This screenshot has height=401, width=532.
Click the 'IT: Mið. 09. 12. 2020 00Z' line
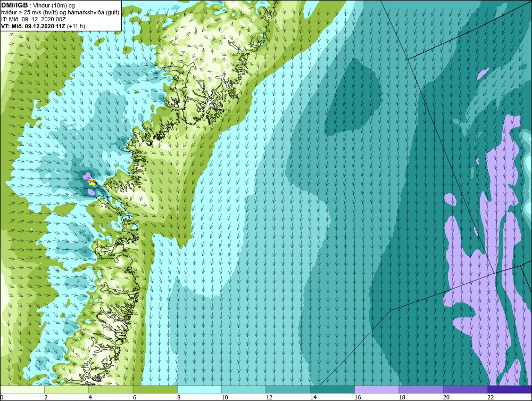click(x=34, y=19)
